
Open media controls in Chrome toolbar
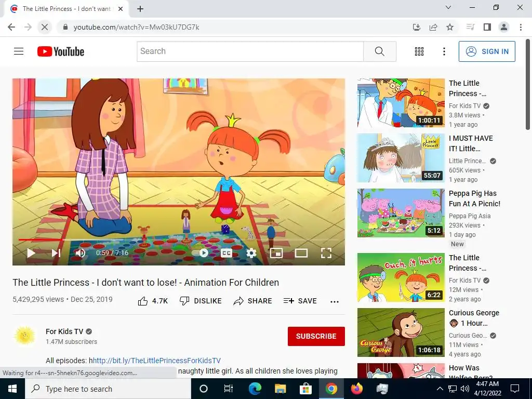point(470,27)
